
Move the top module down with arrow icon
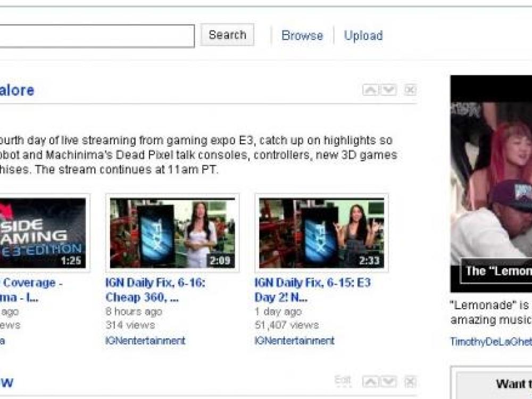[x=389, y=90]
